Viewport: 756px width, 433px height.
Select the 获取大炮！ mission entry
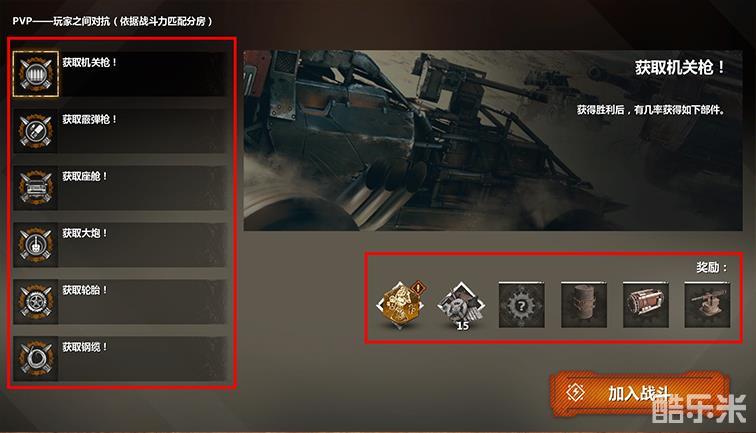click(x=120, y=244)
